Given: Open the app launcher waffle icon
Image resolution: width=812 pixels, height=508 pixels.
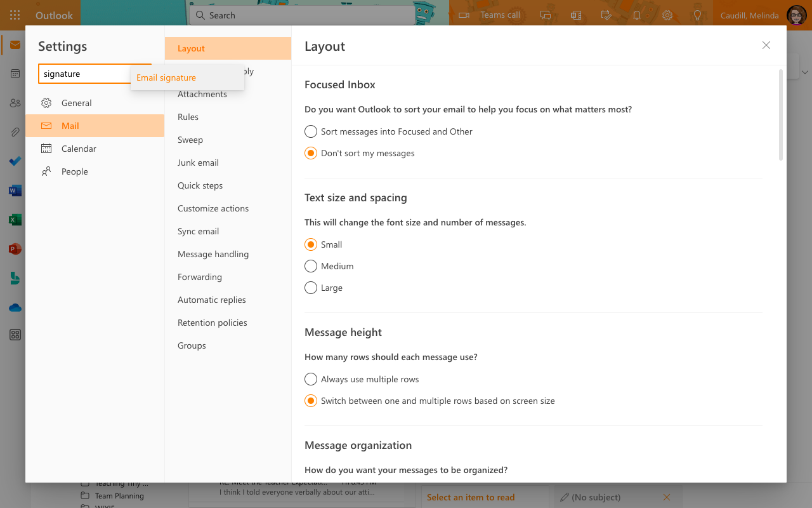Looking at the screenshot, I should (15, 15).
